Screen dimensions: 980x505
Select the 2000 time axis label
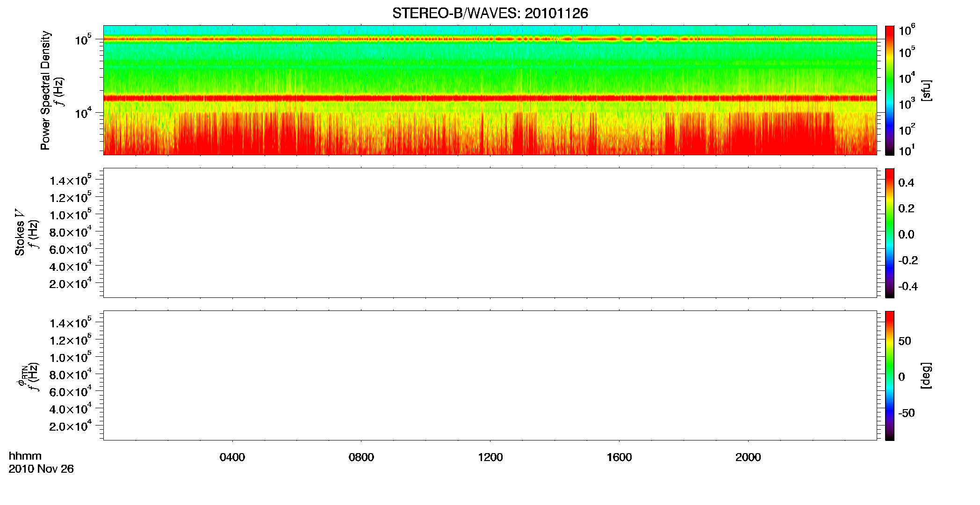[x=748, y=457]
